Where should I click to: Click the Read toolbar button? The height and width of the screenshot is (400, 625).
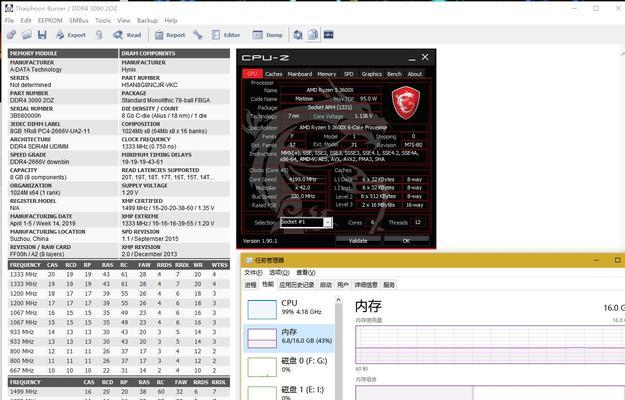pos(127,35)
